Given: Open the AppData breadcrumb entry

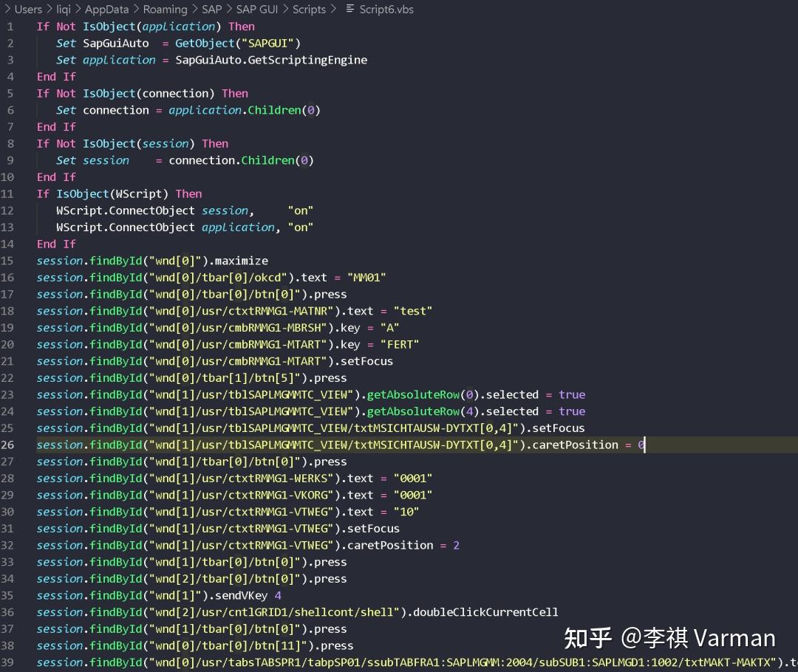Looking at the screenshot, I should tap(106, 9).
